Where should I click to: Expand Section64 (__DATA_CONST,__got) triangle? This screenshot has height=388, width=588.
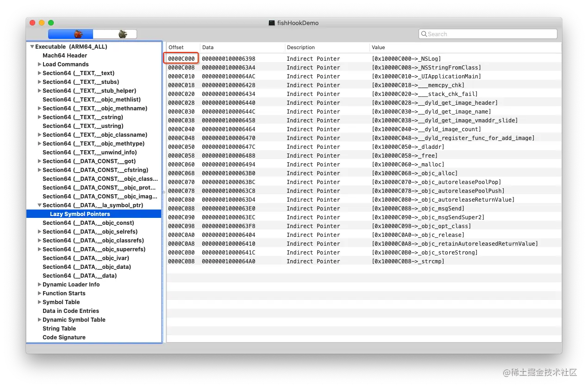[39, 161]
